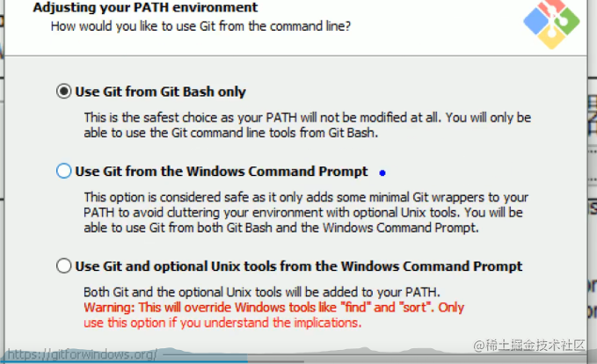The image size is (597, 364).
Task: Click the 'optional Unix tools from the Windows Command Prompt' label
Action: 299,266
